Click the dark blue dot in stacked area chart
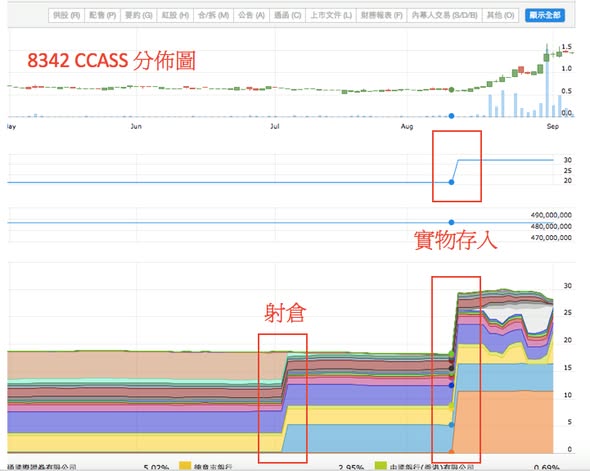 click(452, 385)
